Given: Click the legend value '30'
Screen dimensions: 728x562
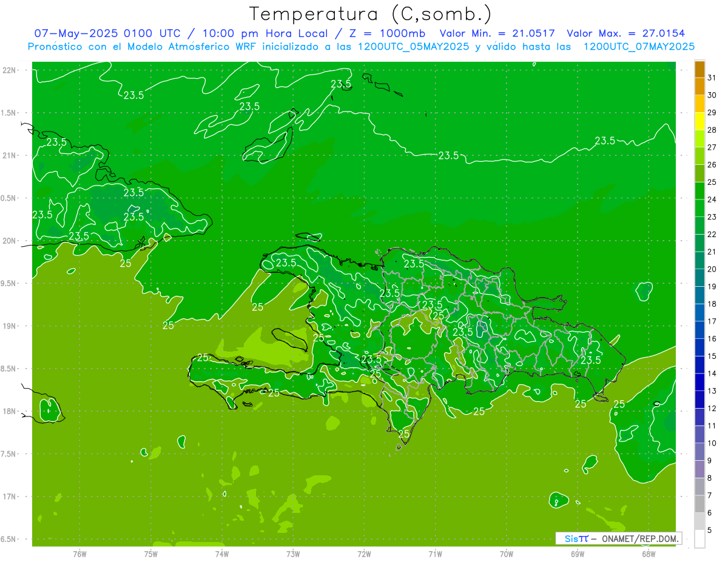Looking at the screenshot, I should click(x=712, y=95).
